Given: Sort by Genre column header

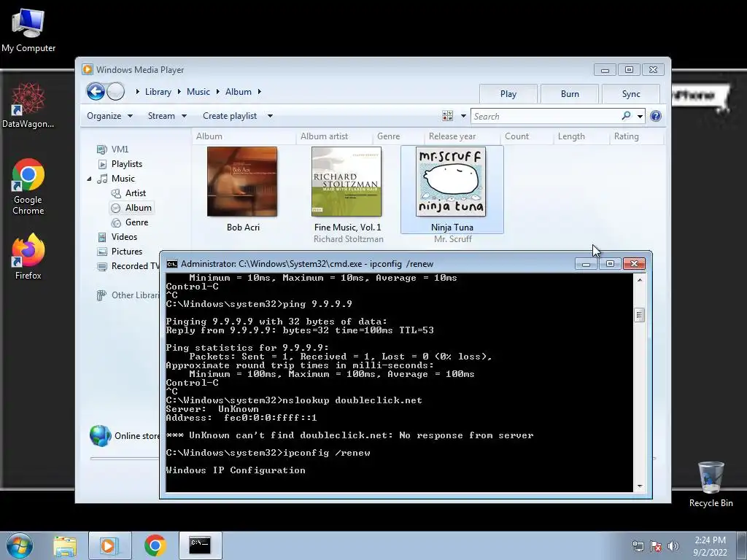Looking at the screenshot, I should pyautogui.click(x=388, y=136).
